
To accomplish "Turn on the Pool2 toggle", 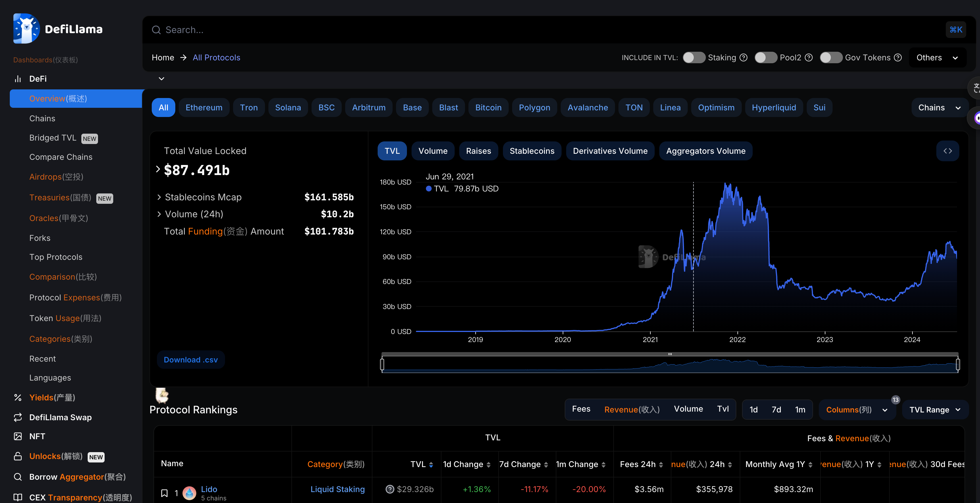I will pos(765,57).
